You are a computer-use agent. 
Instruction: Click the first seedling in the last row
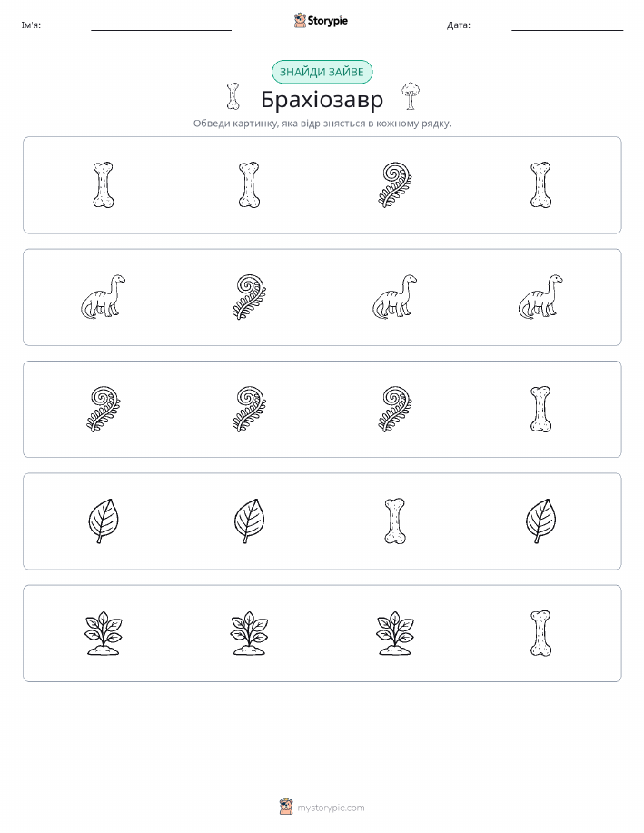(103, 633)
